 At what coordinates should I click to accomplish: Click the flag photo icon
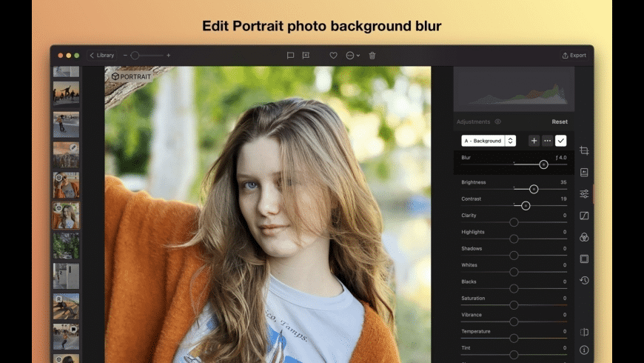point(290,55)
